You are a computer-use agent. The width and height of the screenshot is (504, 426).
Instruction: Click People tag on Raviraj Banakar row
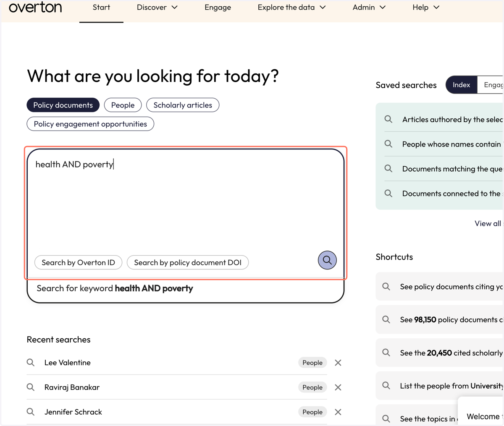click(x=312, y=387)
